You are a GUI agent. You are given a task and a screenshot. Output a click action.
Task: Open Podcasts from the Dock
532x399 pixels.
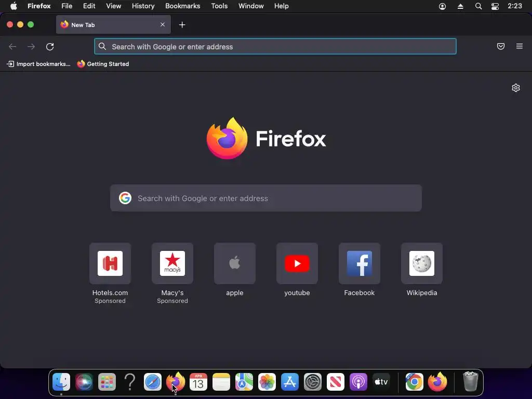358,382
